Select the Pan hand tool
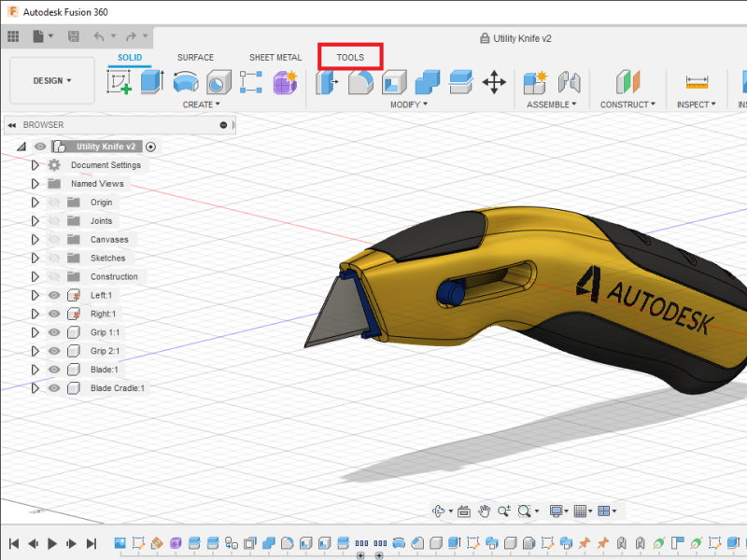Image resolution: width=747 pixels, height=560 pixels. coord(485,511)
